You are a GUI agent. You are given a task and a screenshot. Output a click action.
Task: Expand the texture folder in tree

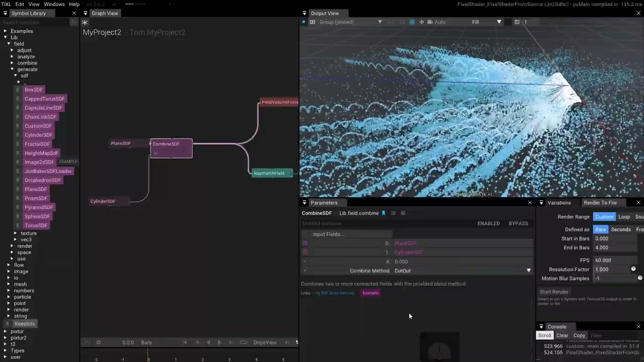click(x=16, y=233)
